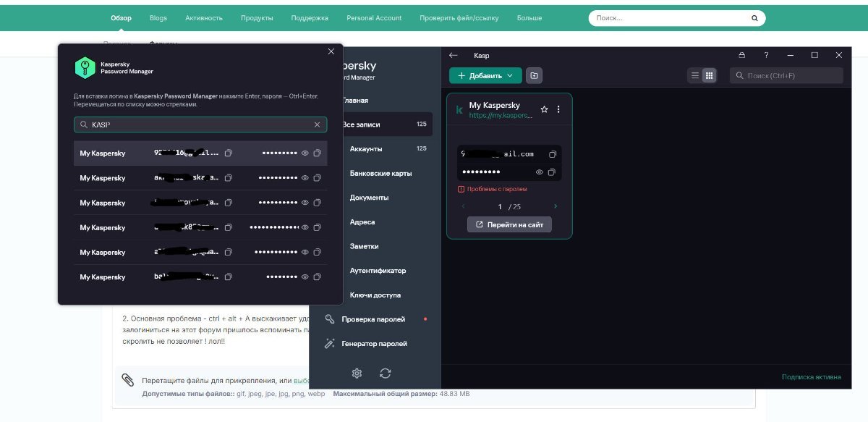This screenshot has height=422, width=868.
Task: Select Банковские карты in the sidebar
Action: [380, 174]
